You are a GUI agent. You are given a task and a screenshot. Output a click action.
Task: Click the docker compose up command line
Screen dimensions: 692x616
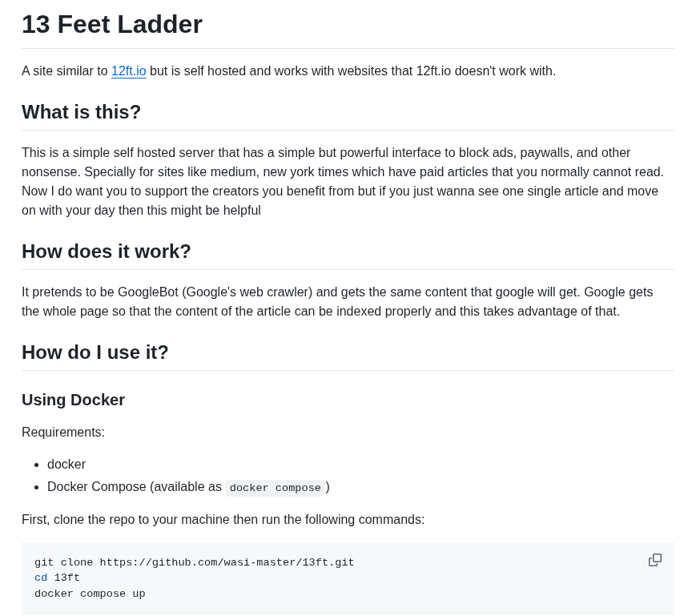90,594
